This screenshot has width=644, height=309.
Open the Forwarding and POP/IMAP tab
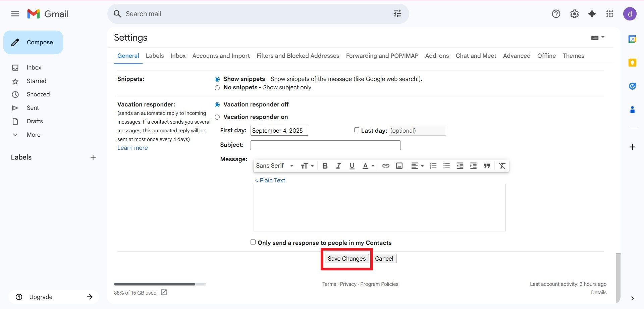(382, 56)
